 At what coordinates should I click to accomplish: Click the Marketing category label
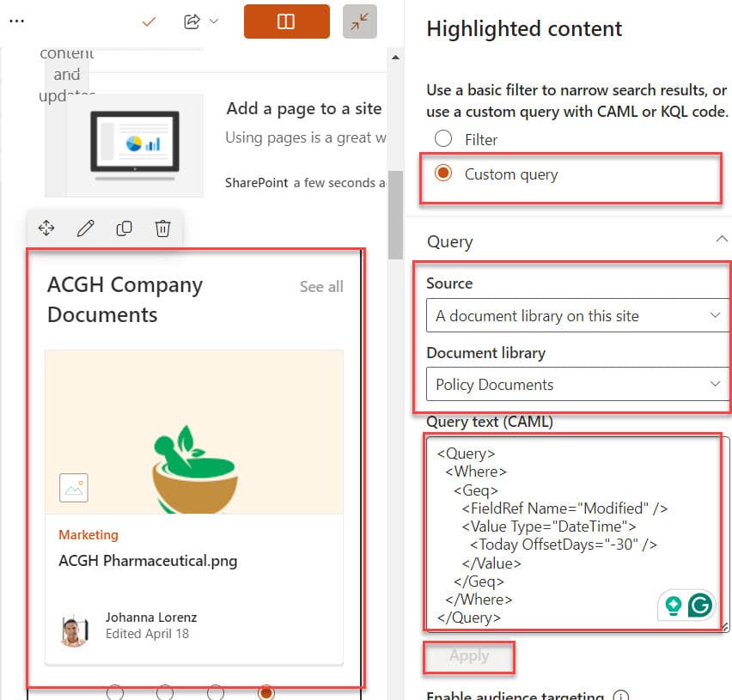click(88, 535)
